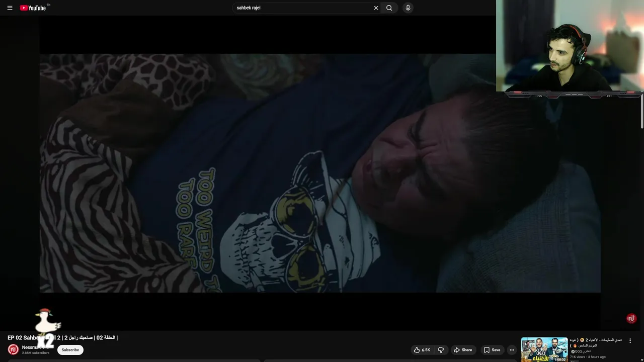Click the Nessma watermark in the video corner

[x=631, y=318]
